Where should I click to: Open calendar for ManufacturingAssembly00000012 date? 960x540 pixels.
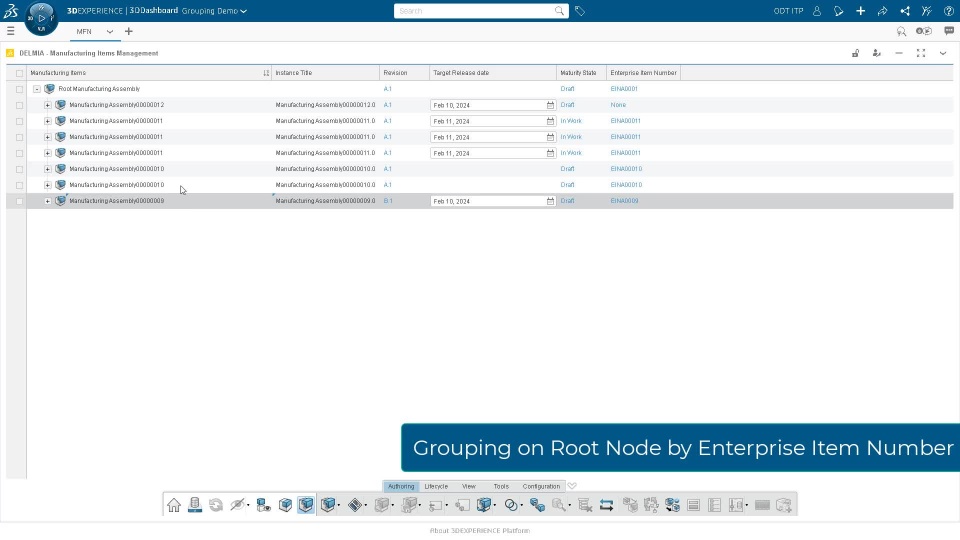(x=550, y=105)
